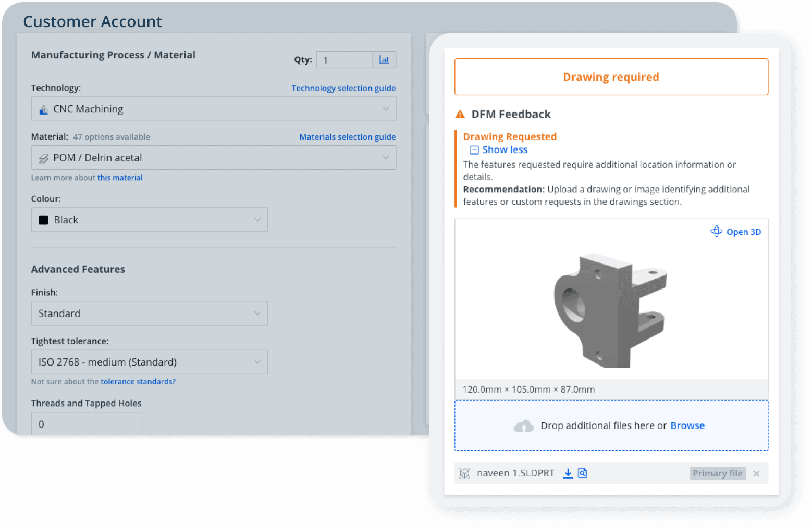Open the Finish dropdown showing Standard
The height and width of the screenshot is (528, 812).
257,313
